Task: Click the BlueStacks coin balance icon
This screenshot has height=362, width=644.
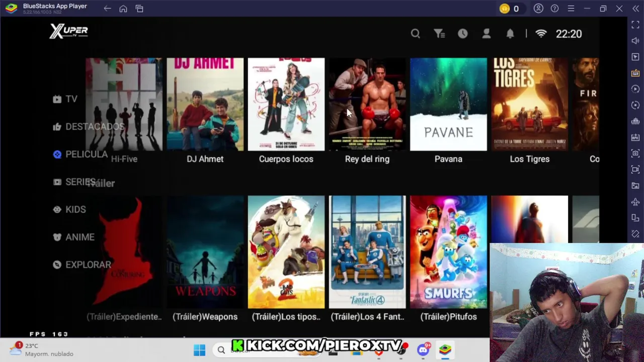Action: tap(505, 9)
